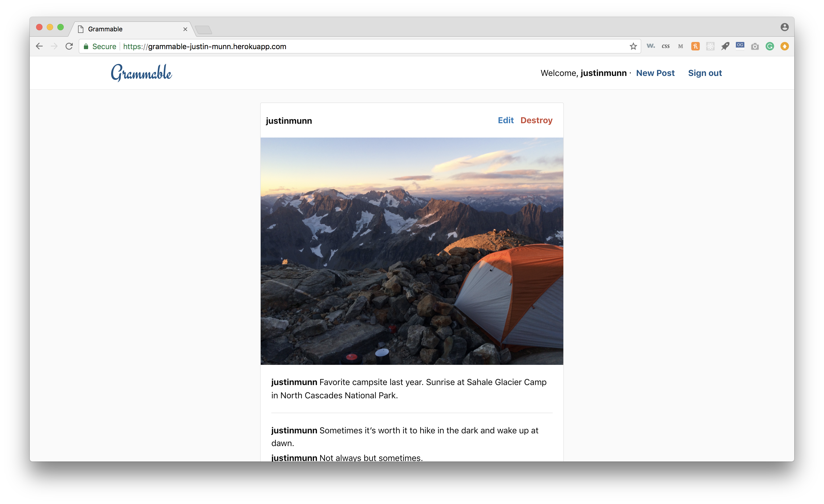This screenshot has width=824, height=504.
Task: Open the React Developer Tools extension
Action: coord(710,46)
